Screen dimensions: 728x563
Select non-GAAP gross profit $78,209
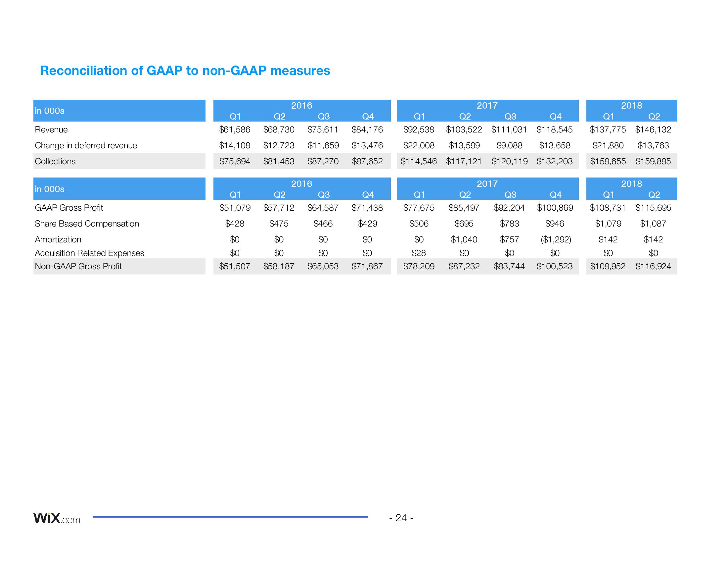(x=419, y=266)
